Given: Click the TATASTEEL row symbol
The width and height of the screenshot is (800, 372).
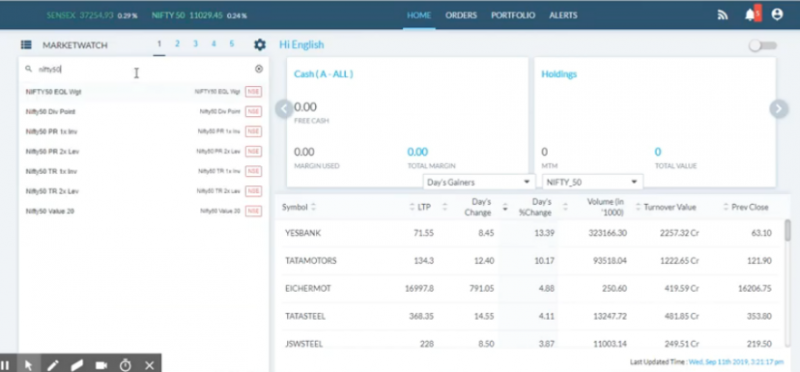Looking at the screenshot, I should (x=305, y=316).
